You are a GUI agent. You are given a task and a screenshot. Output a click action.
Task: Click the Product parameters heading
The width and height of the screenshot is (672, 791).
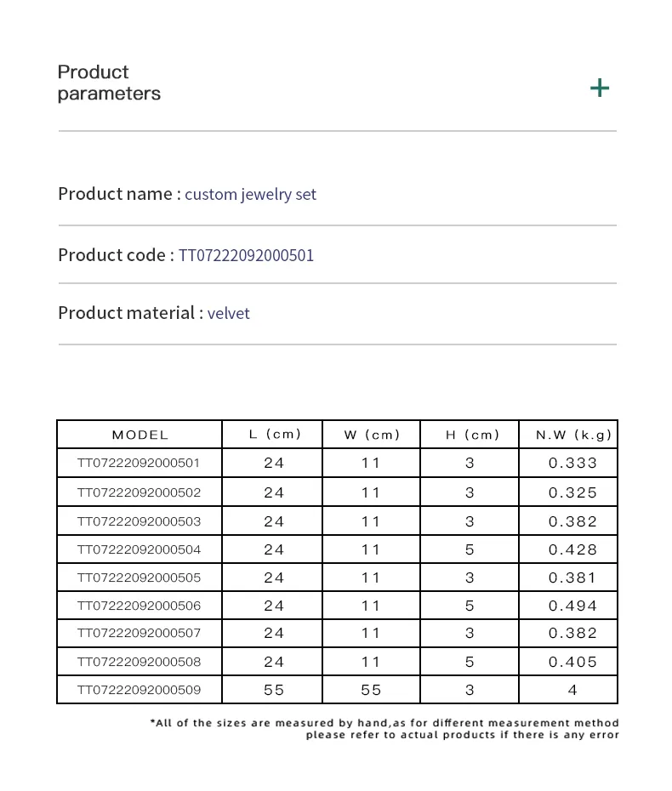coord(109,83)
